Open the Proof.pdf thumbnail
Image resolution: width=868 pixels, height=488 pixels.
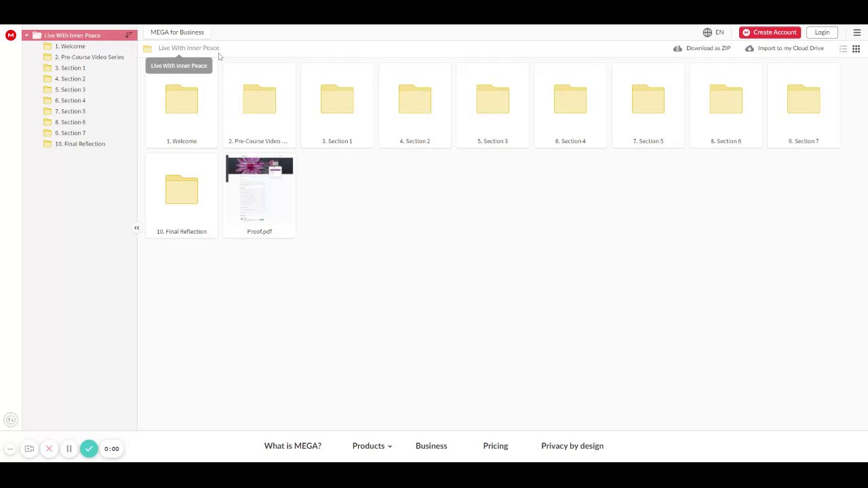tap(260, 189)
